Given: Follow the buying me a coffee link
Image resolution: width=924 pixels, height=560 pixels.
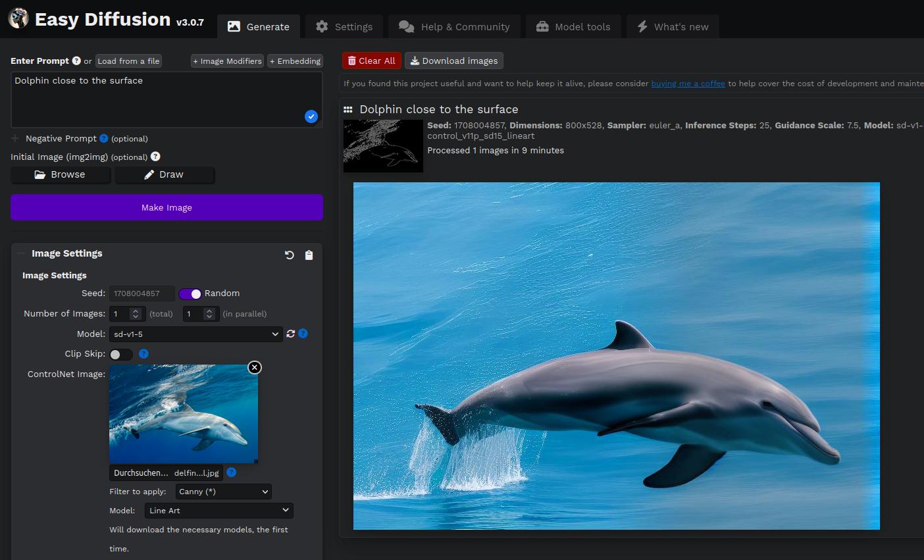Looking at the screenshot, I should pyautogui.click(x=688, y=84).
